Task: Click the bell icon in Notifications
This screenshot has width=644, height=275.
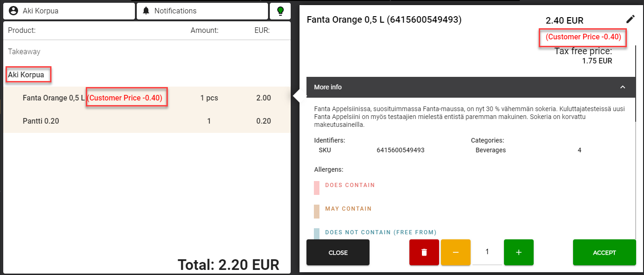Action: [x=147, y=11]
